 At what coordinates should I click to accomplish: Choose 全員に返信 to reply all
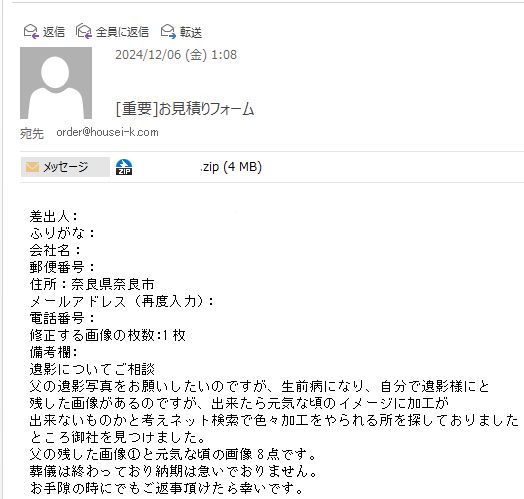point(122,32)
